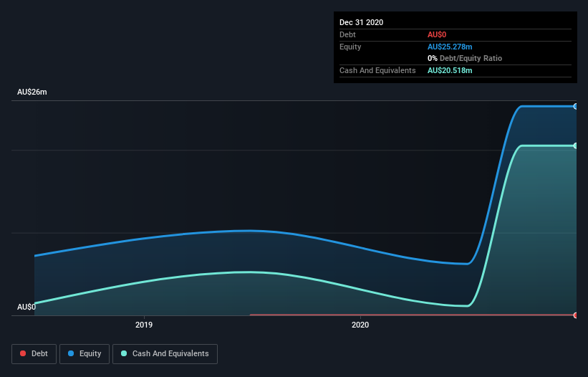Click the 0% Debt/Equity Ratio text
Image resolution: width=588 pixels, height=377 pixels.
click(x=465, y=59)
